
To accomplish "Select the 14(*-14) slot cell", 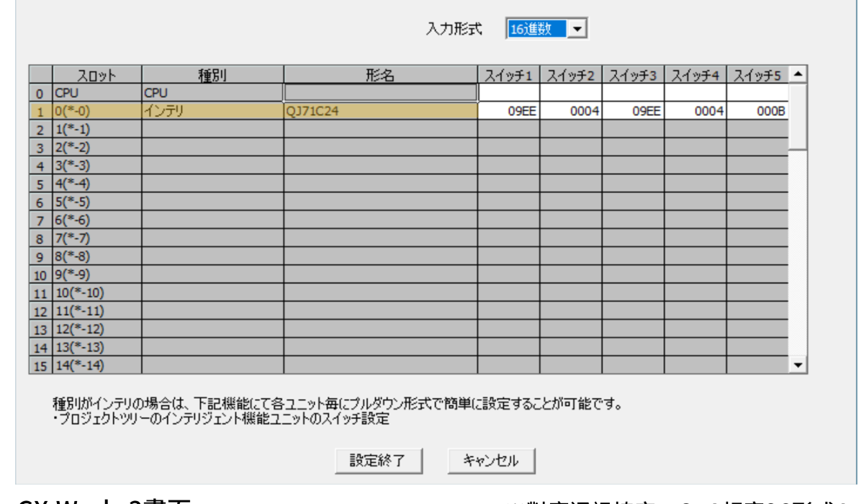I will pos(96,365).
